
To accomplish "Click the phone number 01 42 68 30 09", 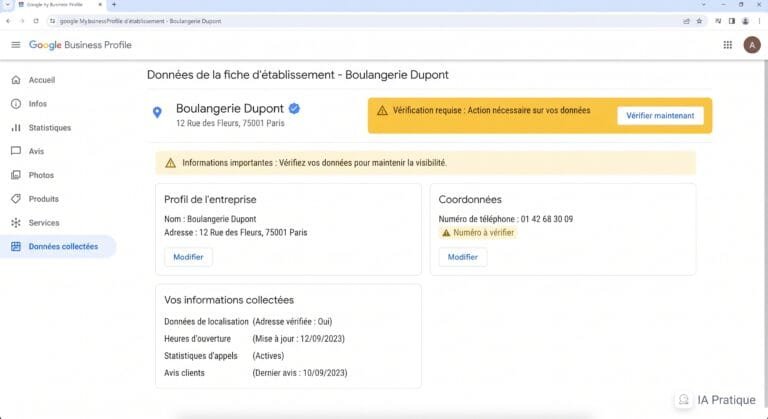I will 547,219.
